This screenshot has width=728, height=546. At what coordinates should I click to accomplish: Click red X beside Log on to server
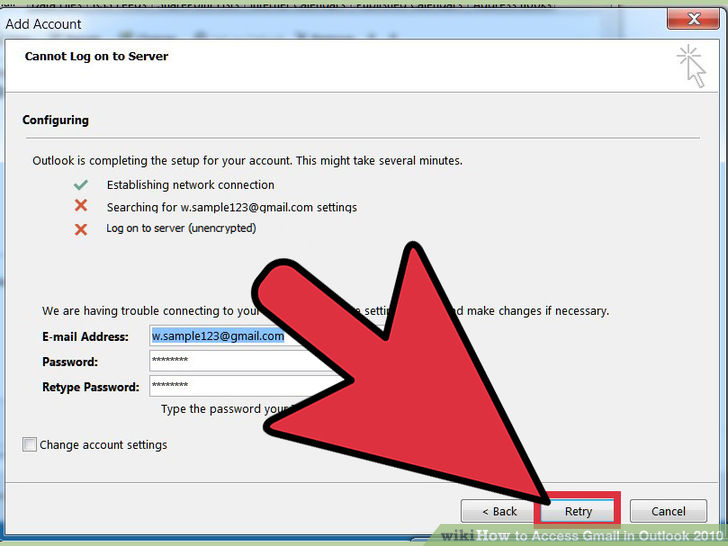click(81, 229)
